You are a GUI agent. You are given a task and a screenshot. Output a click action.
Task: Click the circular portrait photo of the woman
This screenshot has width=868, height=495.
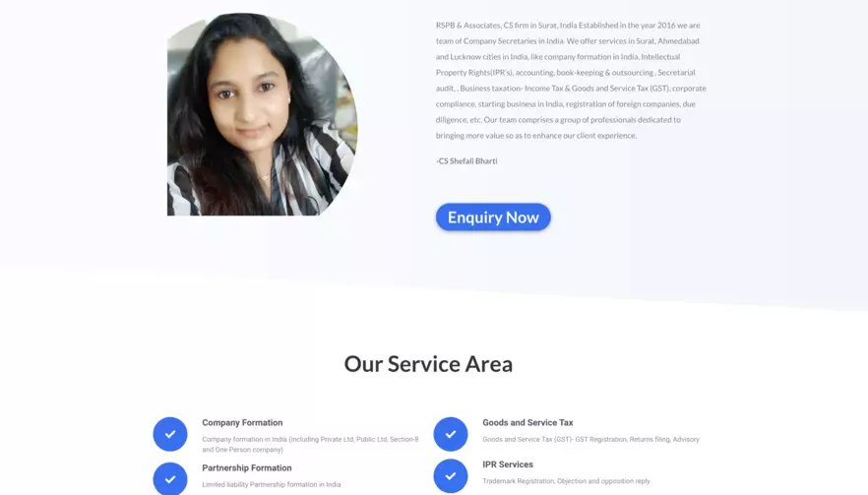(x=263, y=114)
